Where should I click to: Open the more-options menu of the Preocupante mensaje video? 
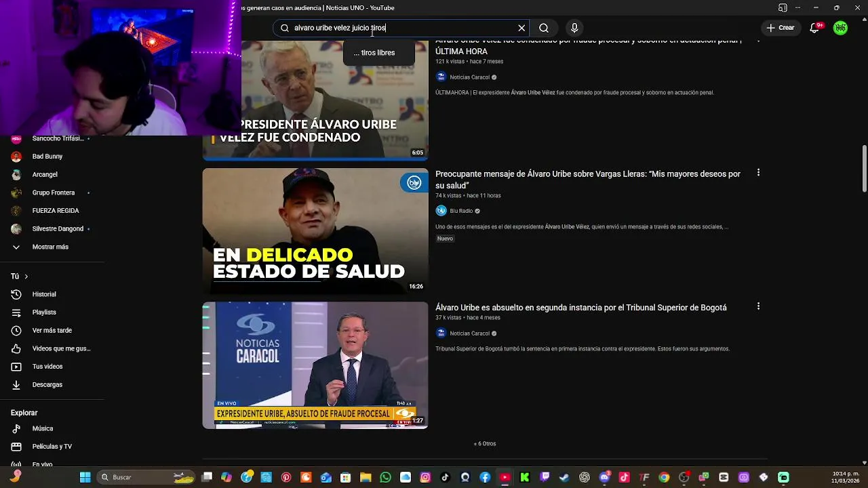click(x=758, y=173)
